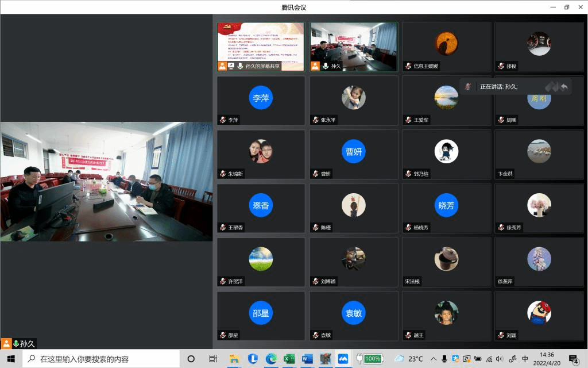Open the notification center in taskbar
Image resolution: width=588 pixels, height=368 pixels.
pyautogui.click(x=573, y=359)
